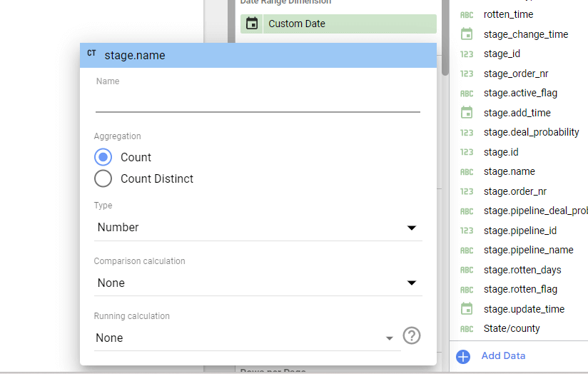
Task: Expand the Running calculation dropdown
Action: coord(248,338)
